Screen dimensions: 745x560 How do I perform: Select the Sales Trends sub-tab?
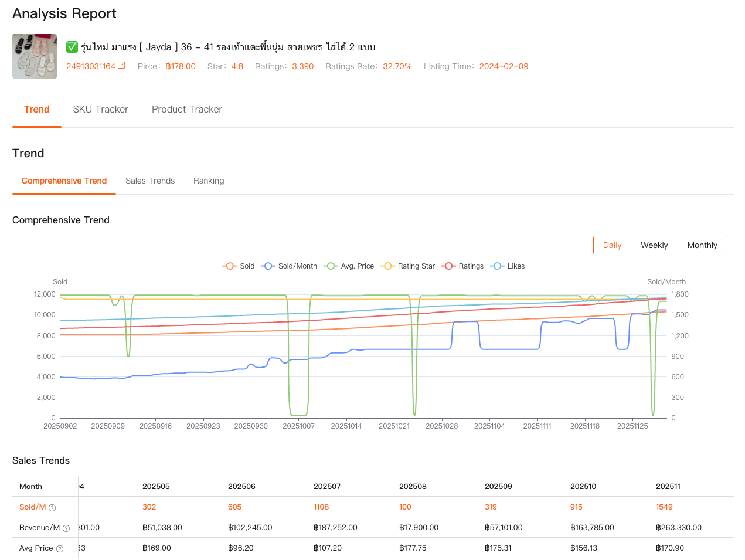coord(150,181)
